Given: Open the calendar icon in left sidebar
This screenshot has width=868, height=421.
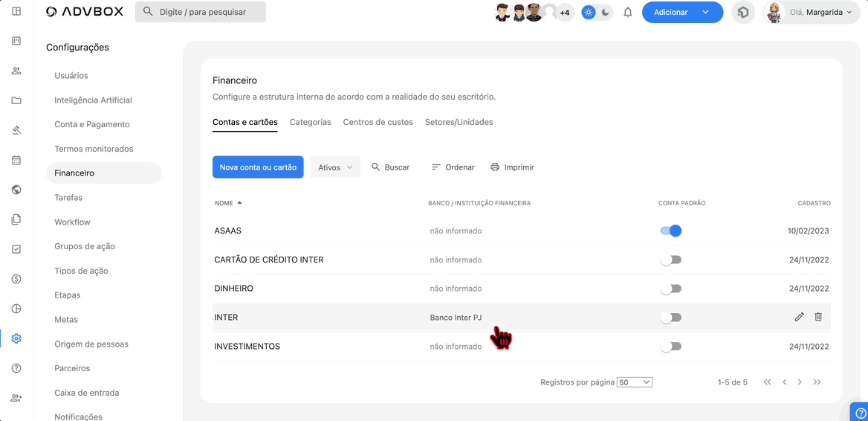Looking at the screenshot, I should pos(16,160).
